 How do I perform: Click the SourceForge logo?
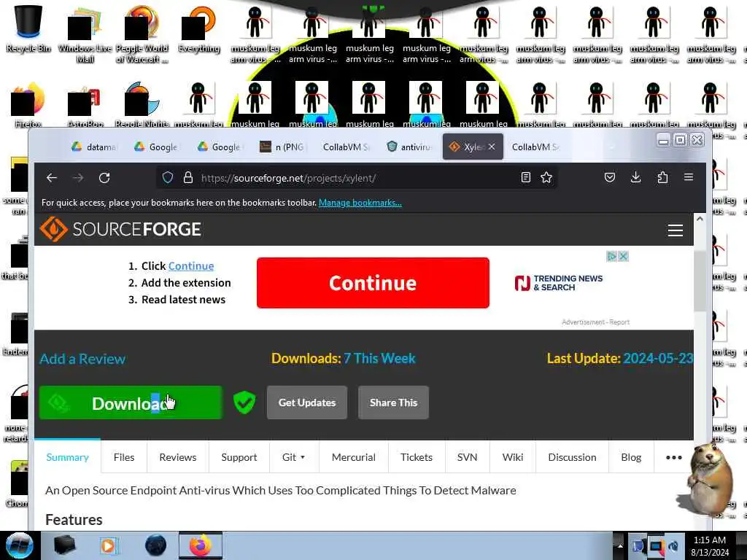coord(120,229)
